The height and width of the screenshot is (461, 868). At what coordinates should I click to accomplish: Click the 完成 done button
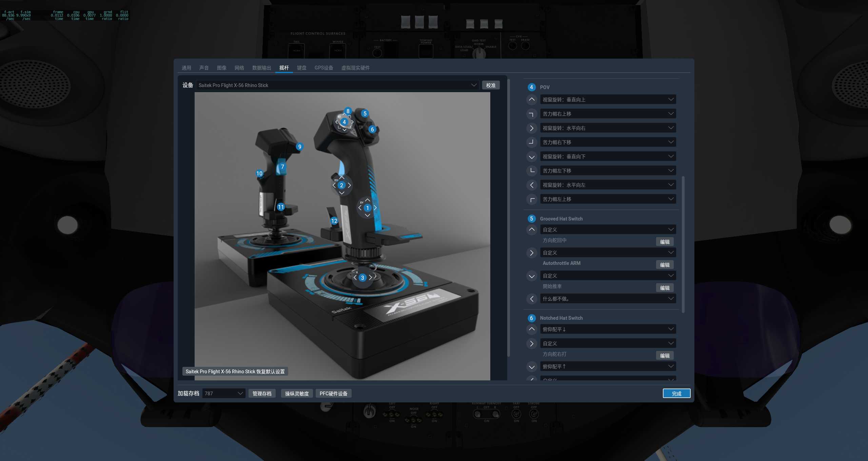(x=676, y=393)
